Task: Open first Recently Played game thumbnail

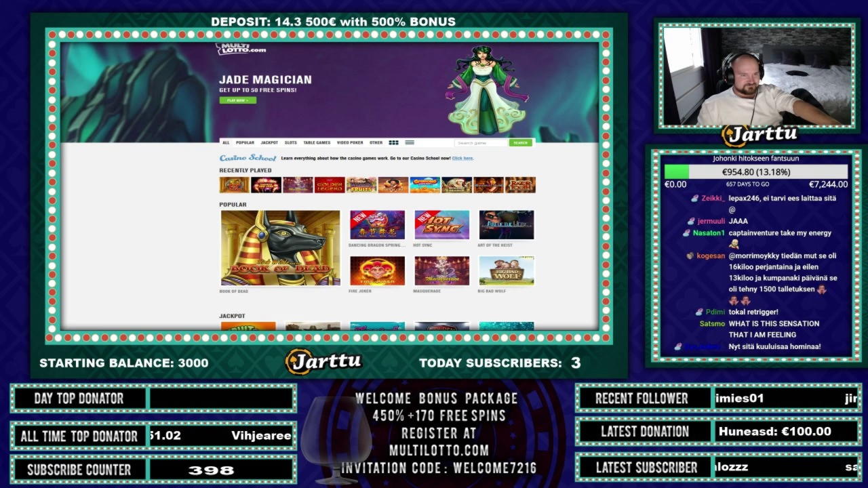Action: click(x=234, y=185)
